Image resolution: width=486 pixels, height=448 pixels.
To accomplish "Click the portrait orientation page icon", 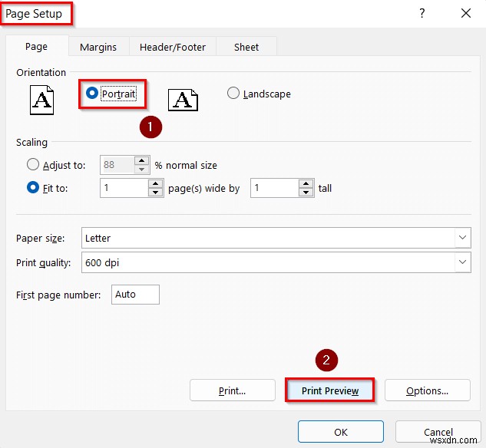I will click(41, 100).
